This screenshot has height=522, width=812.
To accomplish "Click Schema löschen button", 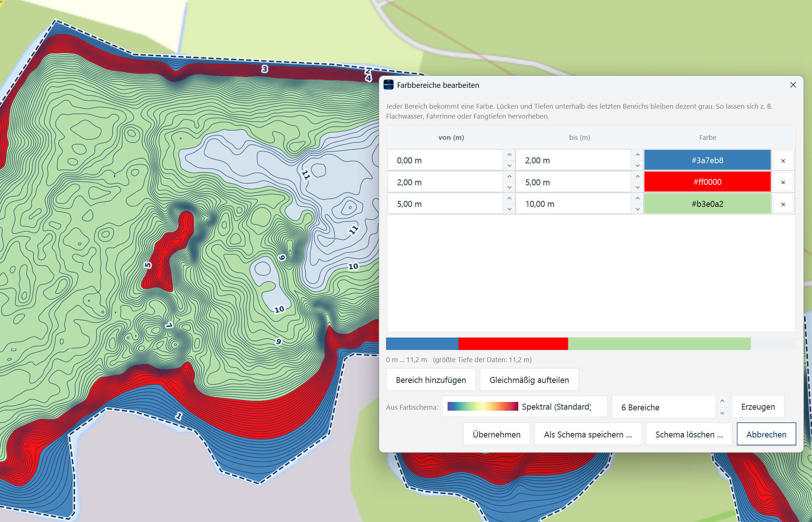I will click(x=689, y=435).
